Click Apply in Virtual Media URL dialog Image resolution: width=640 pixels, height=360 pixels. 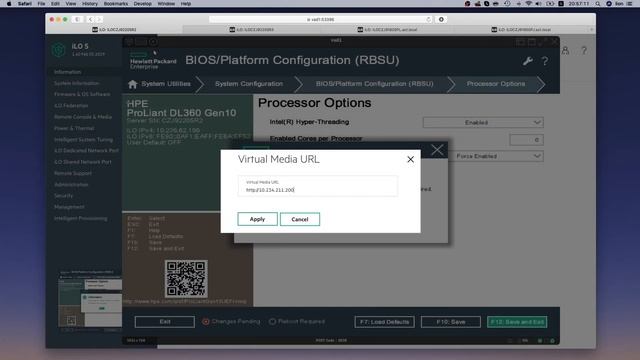(257, 219)
